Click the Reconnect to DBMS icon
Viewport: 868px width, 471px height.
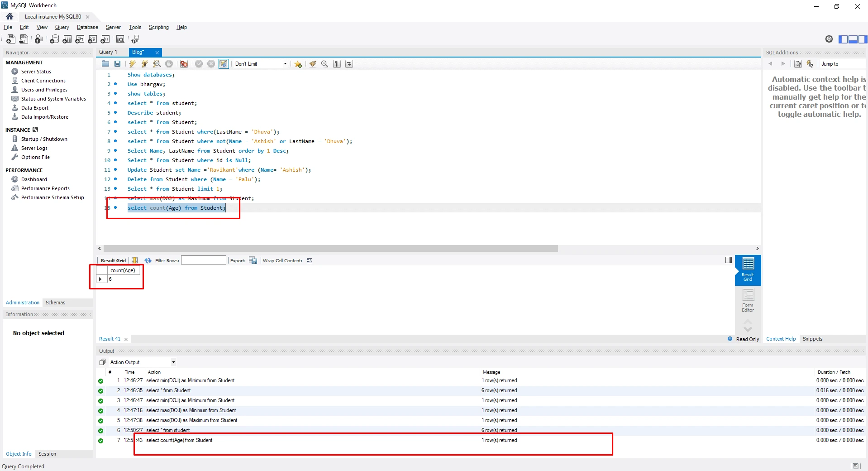(135, 39)
